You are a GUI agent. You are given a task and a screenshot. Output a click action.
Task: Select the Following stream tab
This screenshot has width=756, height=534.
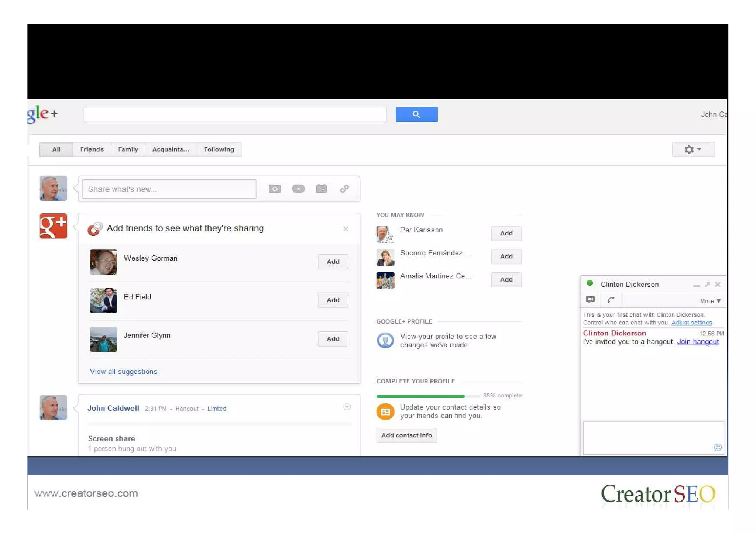tap(219, 149)
